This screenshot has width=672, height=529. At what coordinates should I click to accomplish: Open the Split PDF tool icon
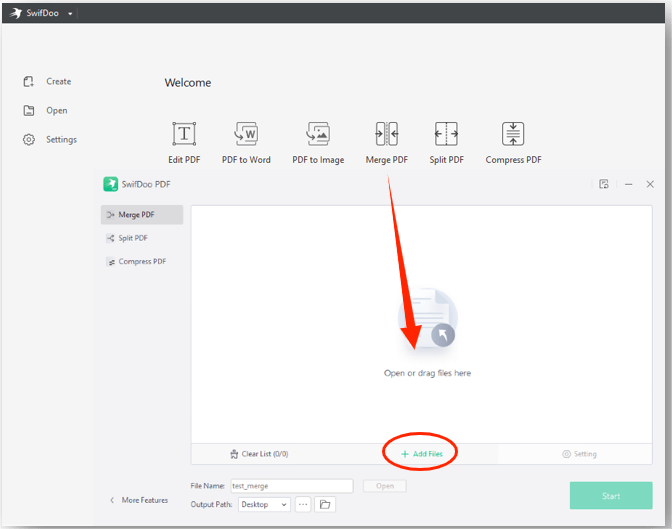tap(446, 134)
